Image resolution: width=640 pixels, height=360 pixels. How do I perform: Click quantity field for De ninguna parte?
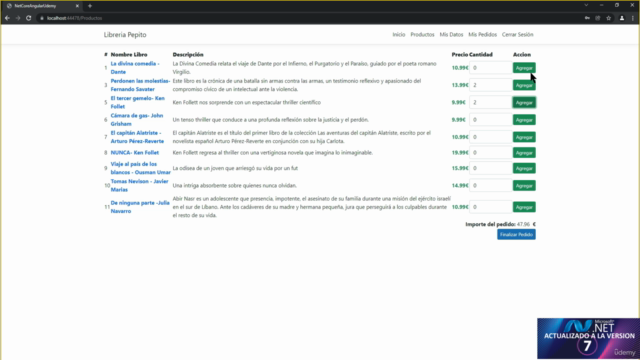pyautogui.click(x=491, y=207)
